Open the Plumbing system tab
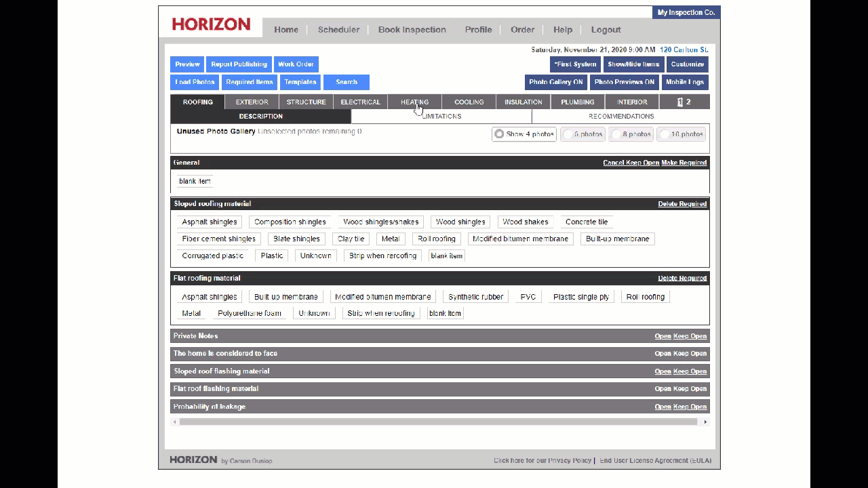This screenshot has width=868, height=488. 577,102
